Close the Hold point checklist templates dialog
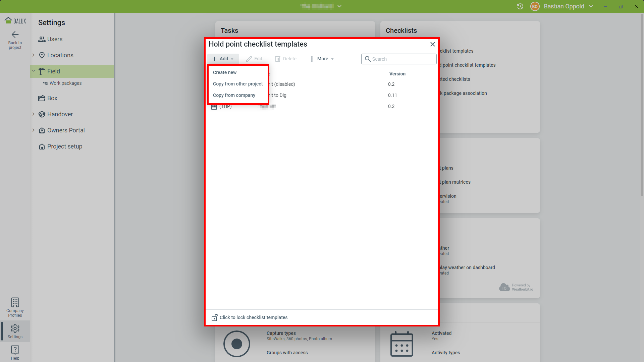The width and height of the screenshot is (644, 362). click(x=432, y=44)
